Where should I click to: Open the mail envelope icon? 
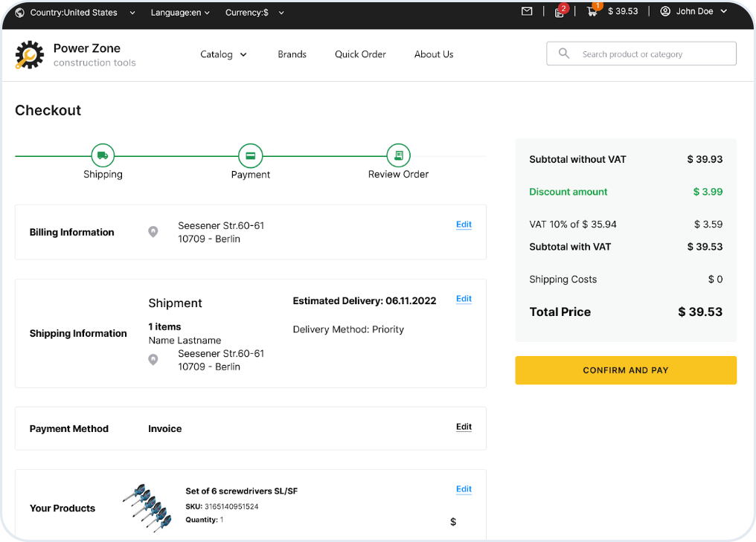(x=527, y=12)
